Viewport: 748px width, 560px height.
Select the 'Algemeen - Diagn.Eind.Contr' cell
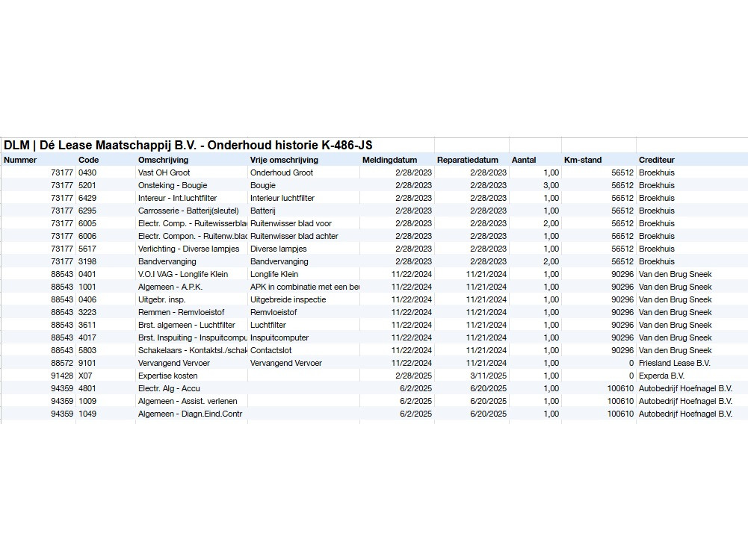(191, 414)
